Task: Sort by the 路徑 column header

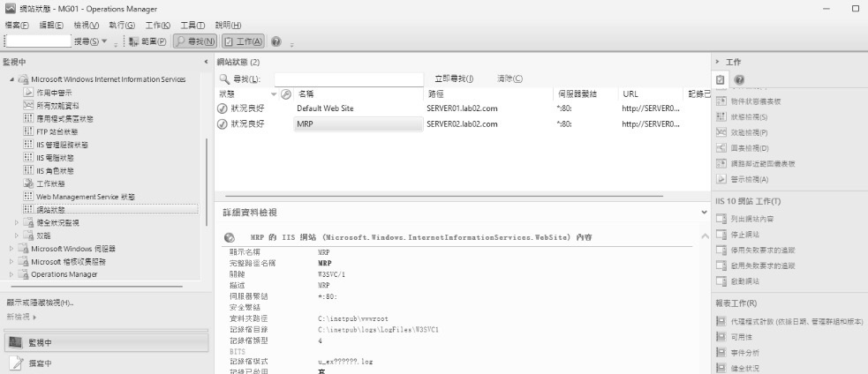Action: (489, 94)
